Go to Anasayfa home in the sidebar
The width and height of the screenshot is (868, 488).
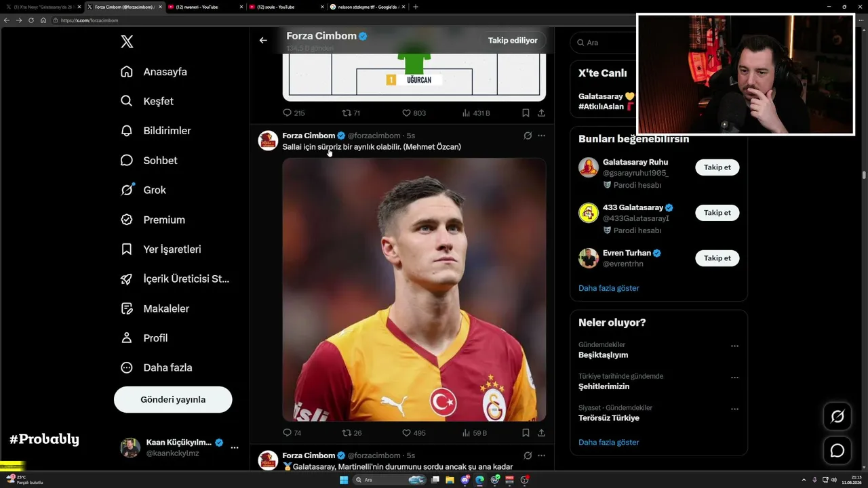tap(154, 72)
